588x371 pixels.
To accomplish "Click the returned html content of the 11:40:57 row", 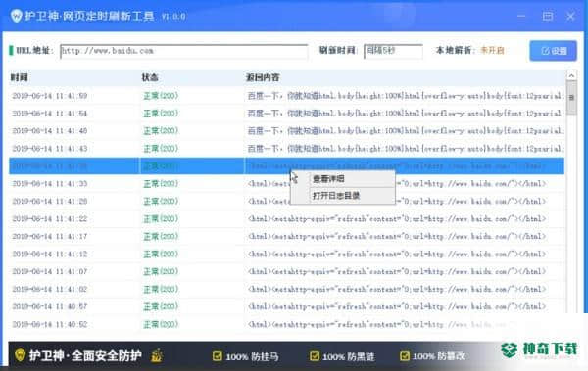I will click(397, 306).
